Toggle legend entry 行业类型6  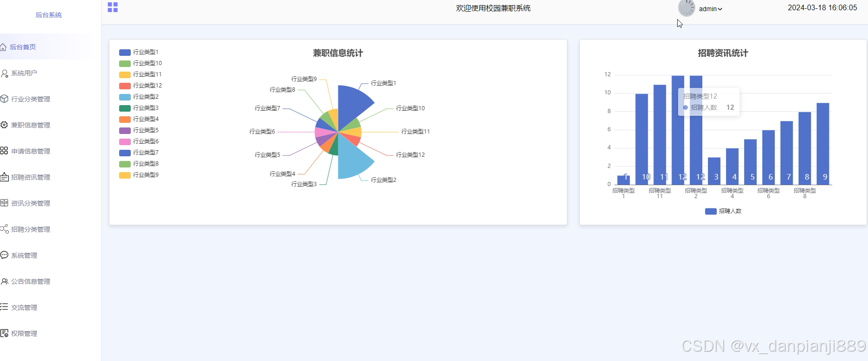[139, 141]
